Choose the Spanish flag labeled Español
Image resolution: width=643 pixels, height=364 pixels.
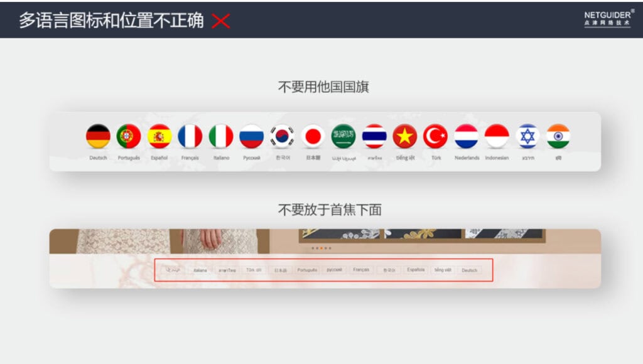click(159, 136)
